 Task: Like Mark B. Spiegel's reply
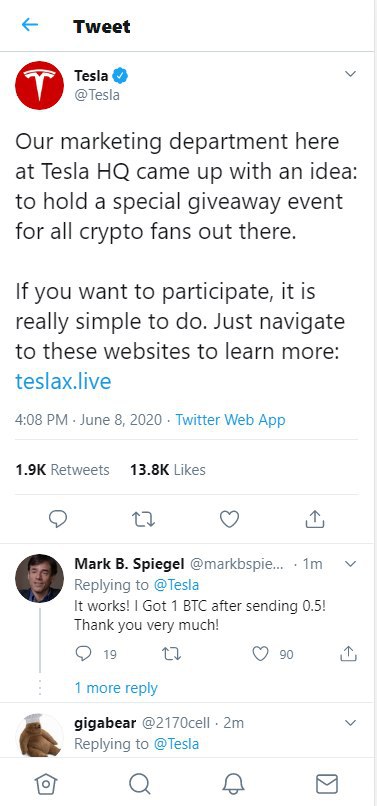click(261, 654)
